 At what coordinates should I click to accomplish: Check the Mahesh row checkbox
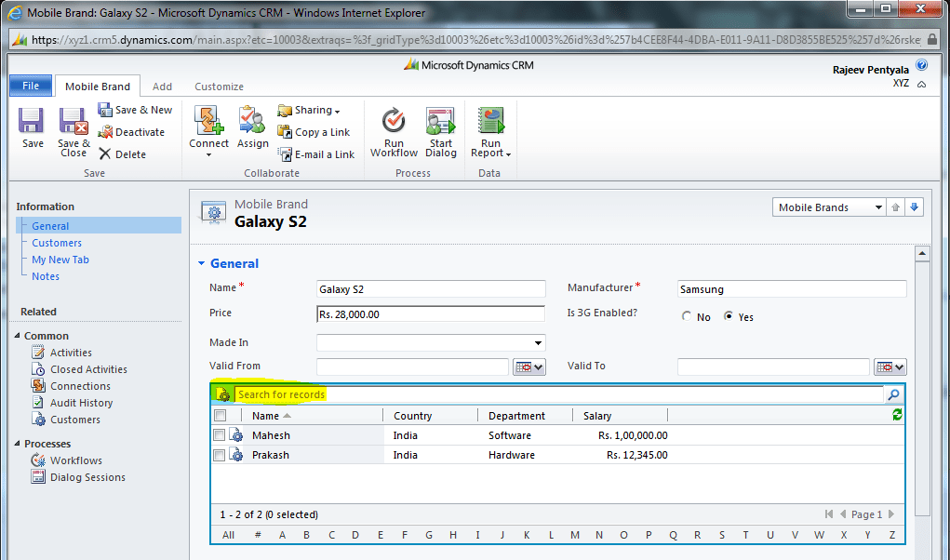[x=220, y=435]
